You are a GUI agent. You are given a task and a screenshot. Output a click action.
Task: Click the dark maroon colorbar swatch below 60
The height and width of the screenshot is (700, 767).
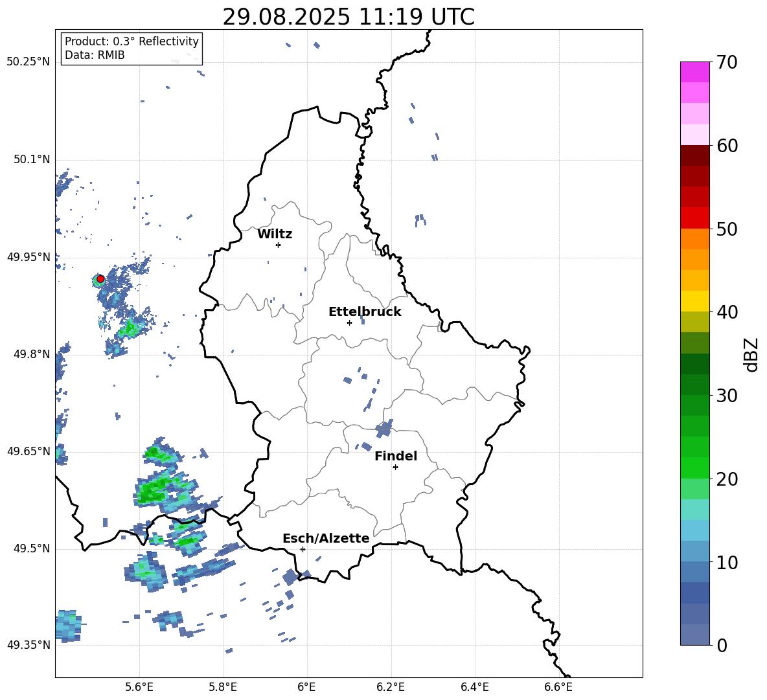[694, 155]
